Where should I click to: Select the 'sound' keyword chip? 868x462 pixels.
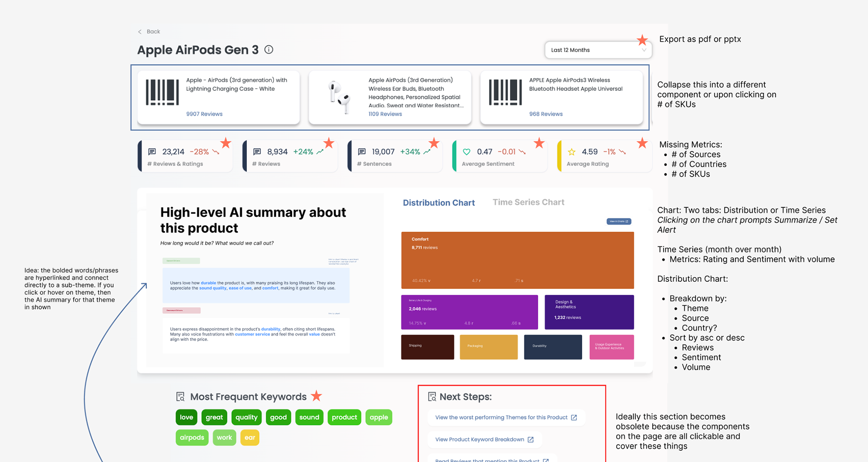(x=309, y=417)
